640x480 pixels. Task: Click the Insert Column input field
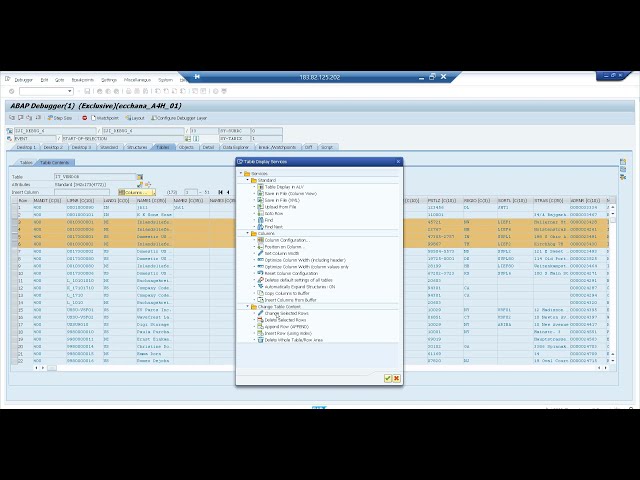[82, 192]
